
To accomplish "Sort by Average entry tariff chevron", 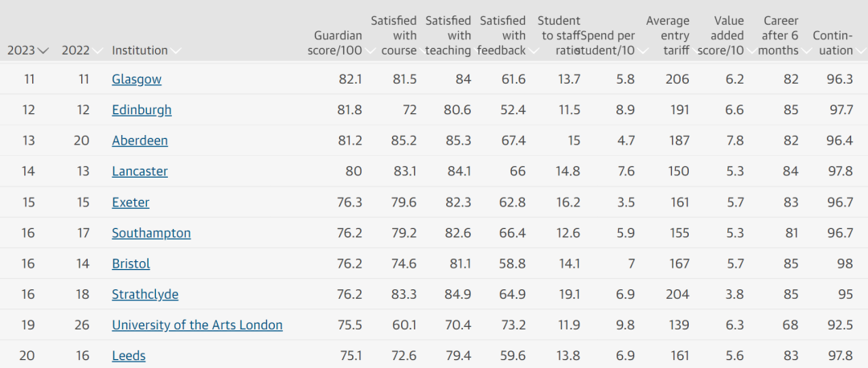I will pos(696,51).
